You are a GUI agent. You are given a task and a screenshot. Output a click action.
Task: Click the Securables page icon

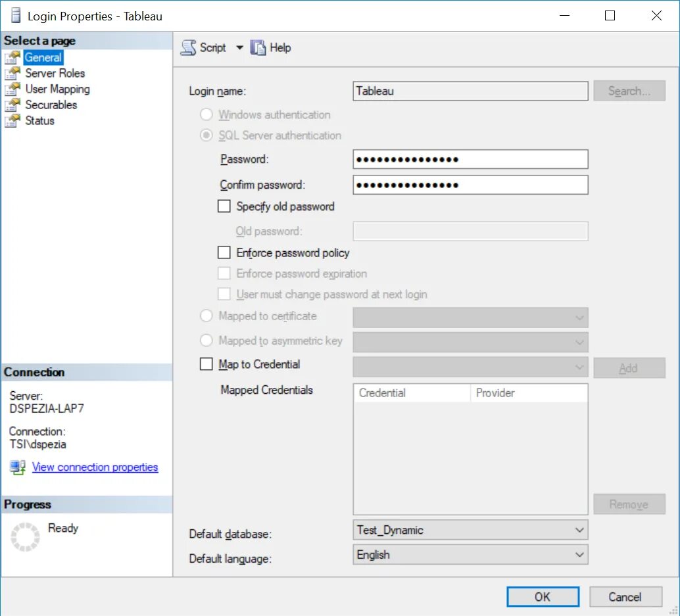pos(12,105)
